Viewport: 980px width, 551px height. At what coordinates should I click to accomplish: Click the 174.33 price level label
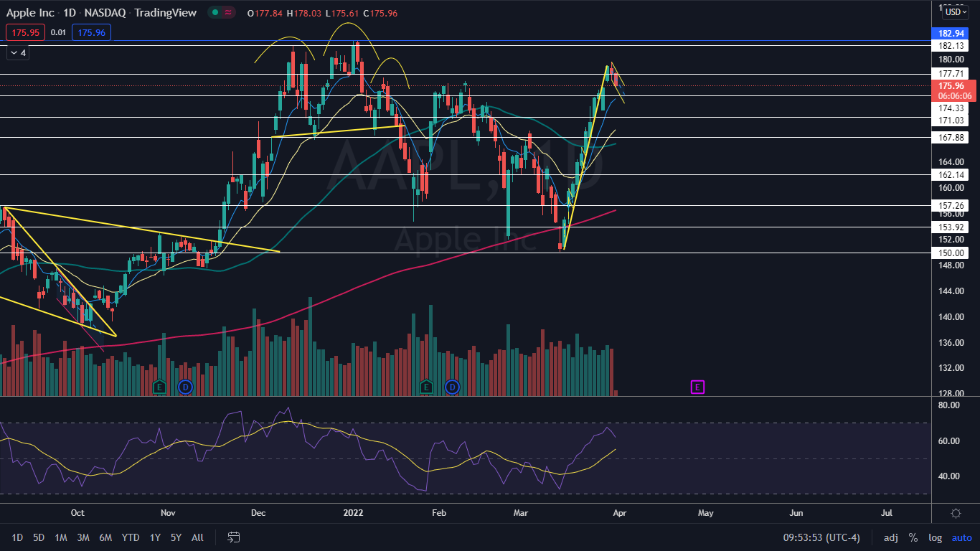click(951, 108)
